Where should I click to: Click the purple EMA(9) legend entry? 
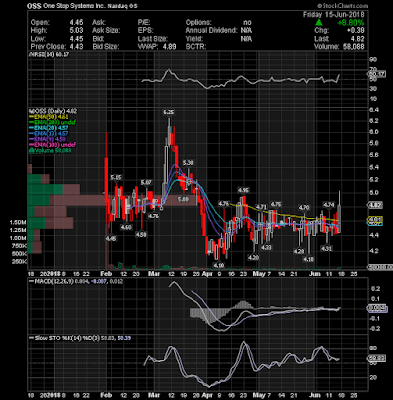(47, 139)
